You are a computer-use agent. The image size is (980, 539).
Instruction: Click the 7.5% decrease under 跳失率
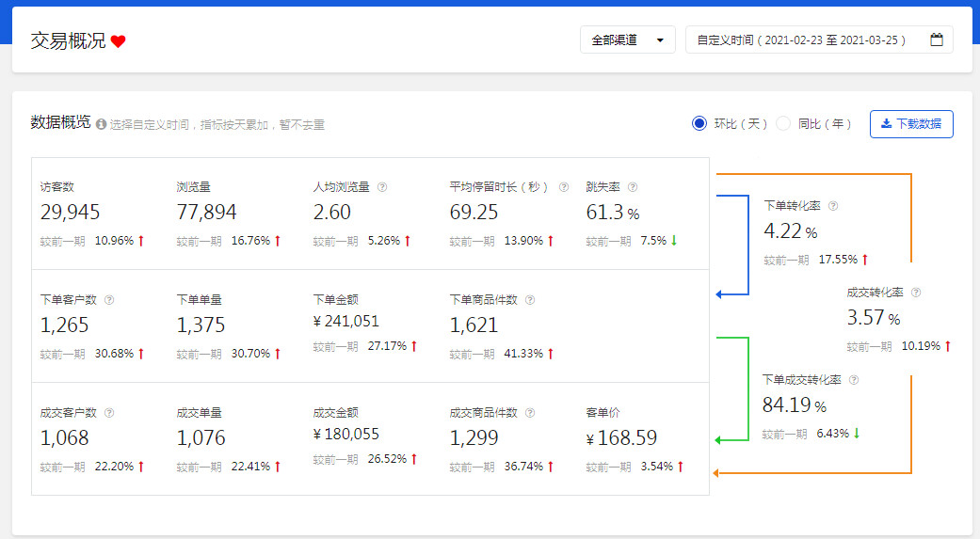[x=653, y=241]
